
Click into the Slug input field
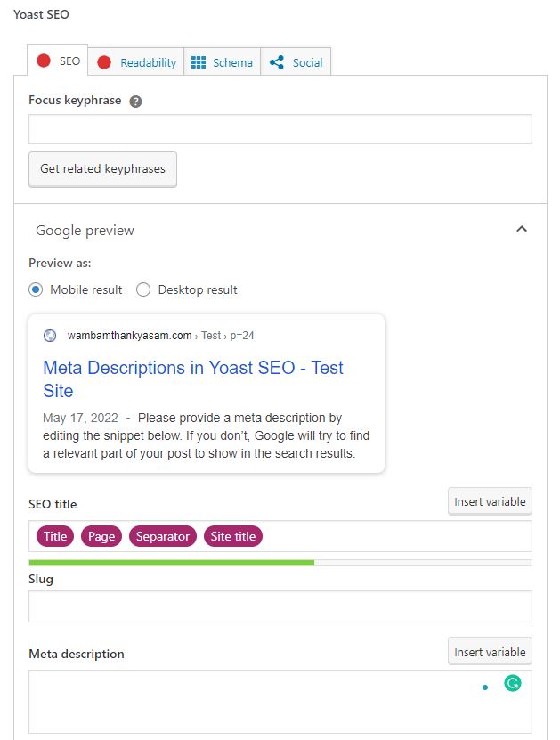(x=280, y=606)
